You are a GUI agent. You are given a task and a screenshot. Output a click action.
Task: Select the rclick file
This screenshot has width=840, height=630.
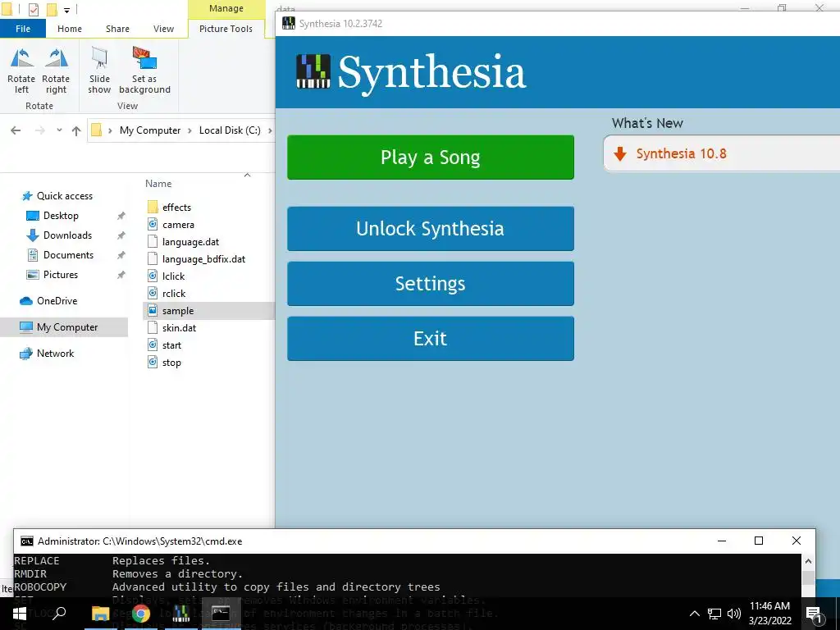click(174, 293)
